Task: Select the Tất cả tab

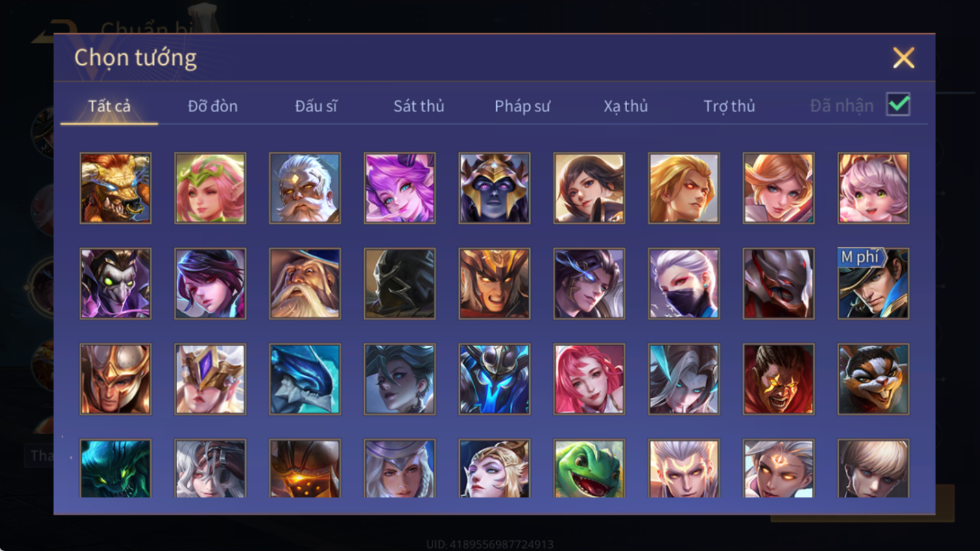Action: point(109,106)
